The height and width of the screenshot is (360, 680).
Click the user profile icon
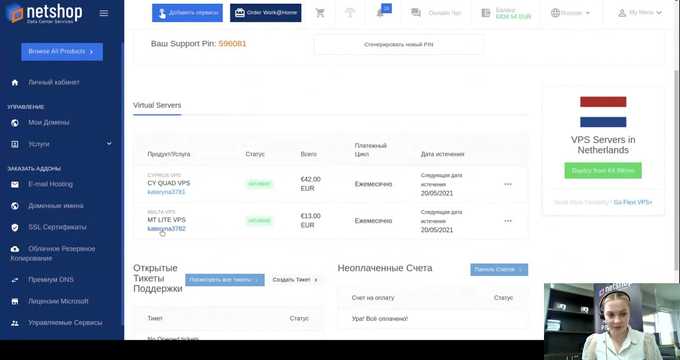(622, 13)
